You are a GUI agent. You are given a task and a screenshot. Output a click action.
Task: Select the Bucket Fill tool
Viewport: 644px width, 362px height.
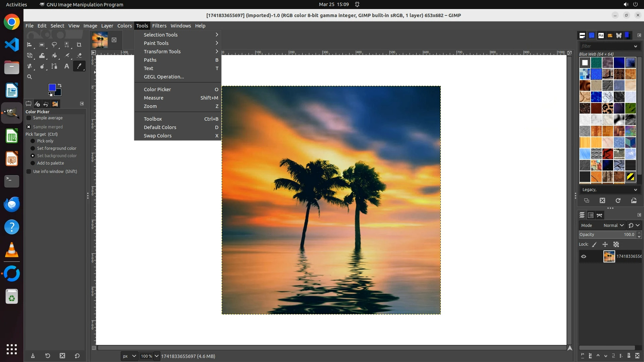point(54,56)
